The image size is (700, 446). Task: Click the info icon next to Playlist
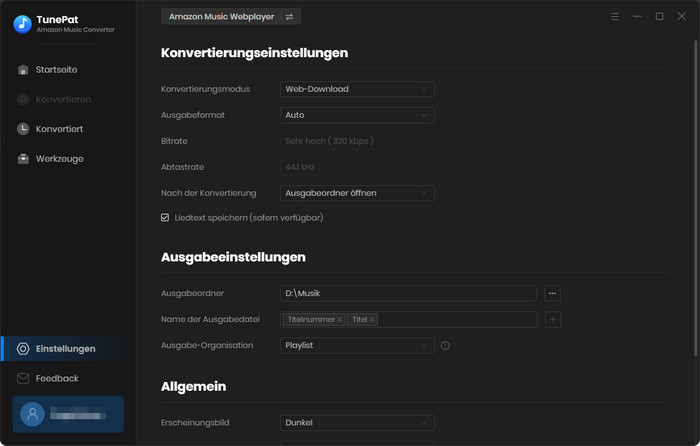[x=446, y=346]
